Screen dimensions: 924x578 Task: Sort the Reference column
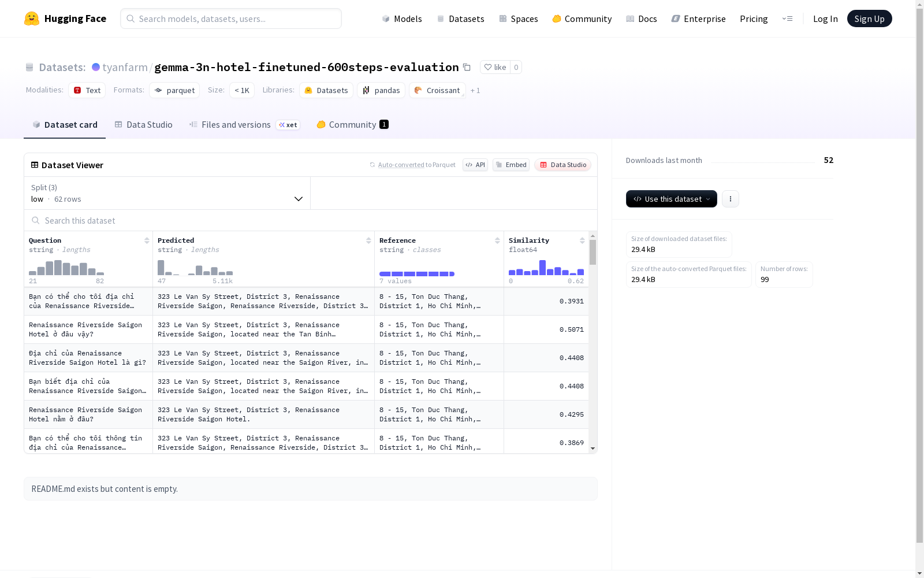(x=497, y=240)
